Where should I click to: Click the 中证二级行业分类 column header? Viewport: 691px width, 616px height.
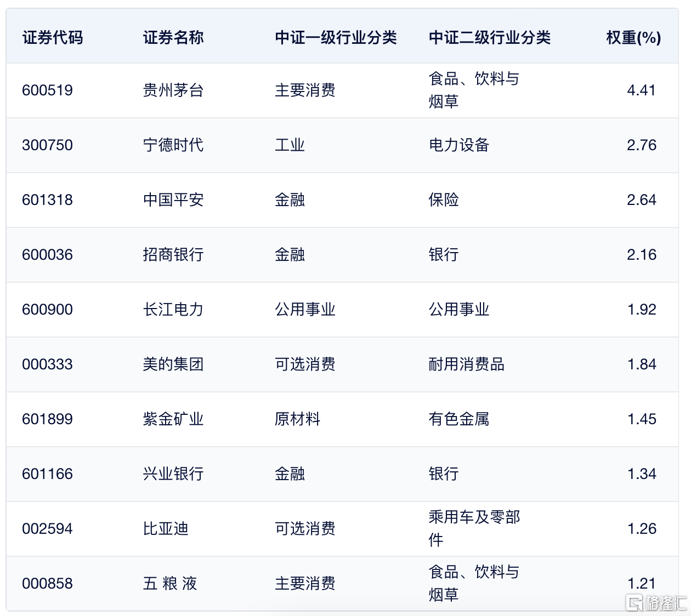489,37
